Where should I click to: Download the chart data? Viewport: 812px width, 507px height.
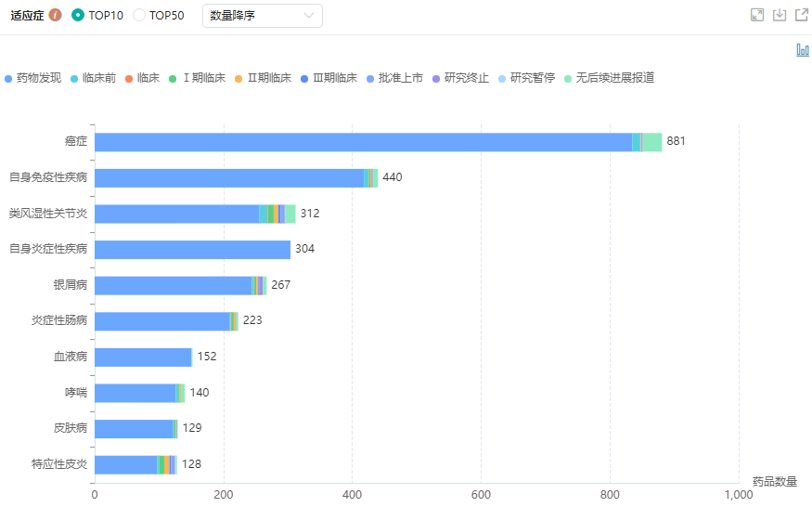click(x=780, y=15)
